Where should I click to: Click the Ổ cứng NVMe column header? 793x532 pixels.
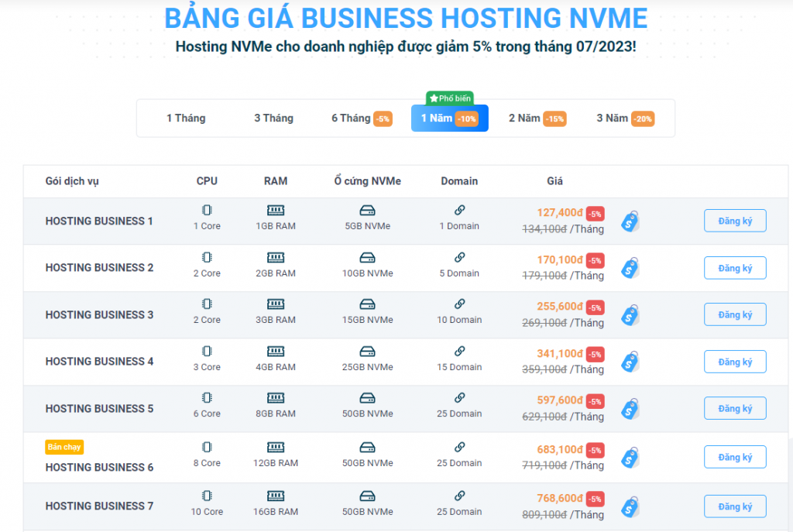(368, 181)
